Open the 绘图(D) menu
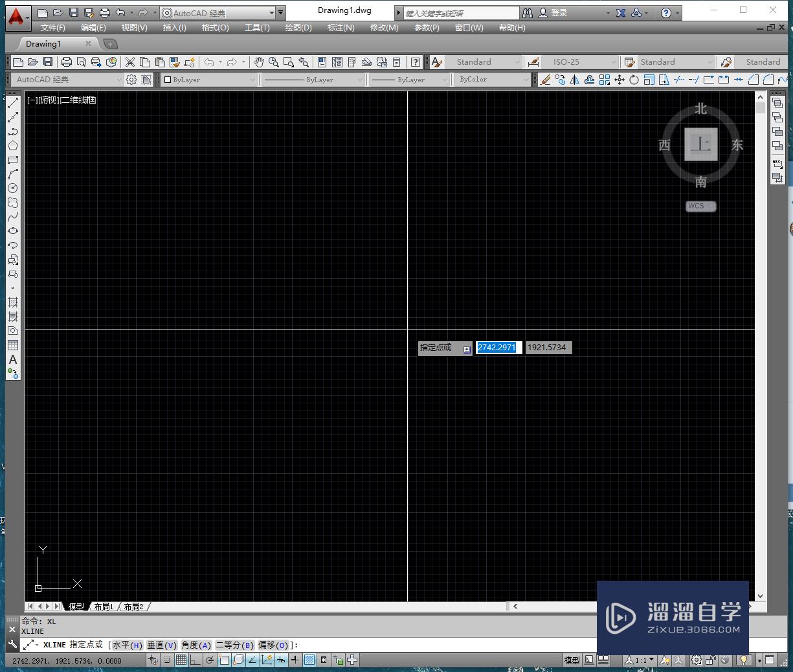This screenshot has height=672, width=793. [298, 27]
